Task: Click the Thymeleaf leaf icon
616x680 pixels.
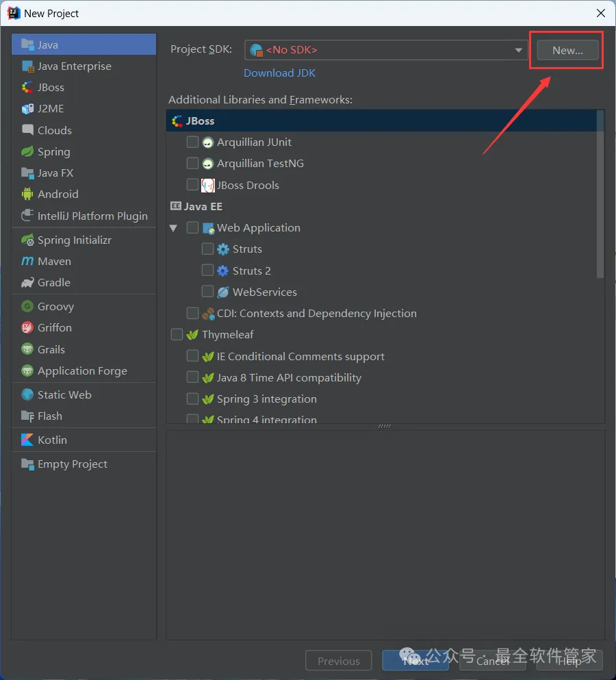Action: coord(192,336)
